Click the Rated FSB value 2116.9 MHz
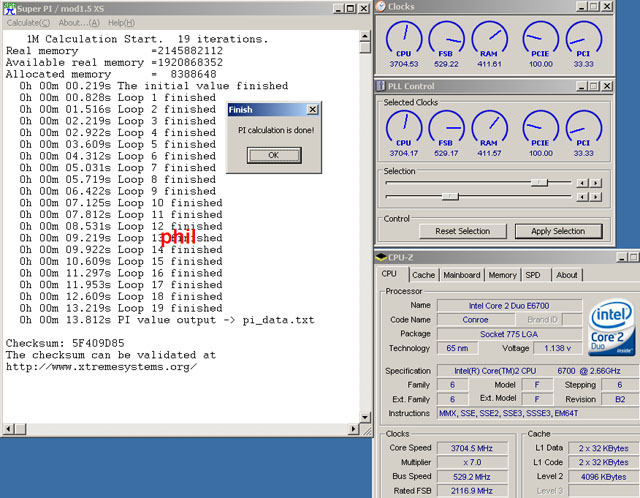 point(472,491)
